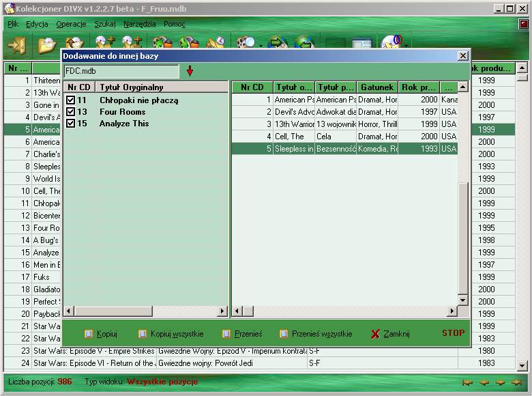Go to first record navigation arrow
Viewport: 532px width, 396px height.
(x=469, y=382)
